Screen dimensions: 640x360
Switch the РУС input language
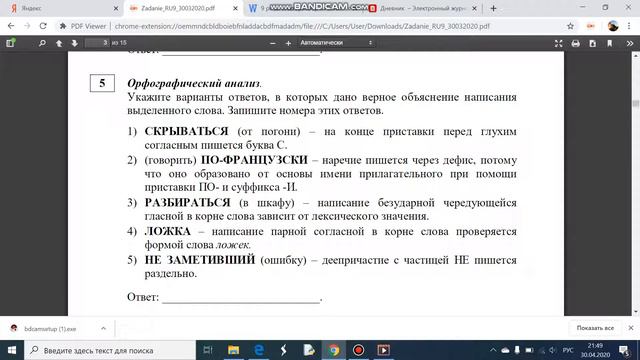[568, 350]
